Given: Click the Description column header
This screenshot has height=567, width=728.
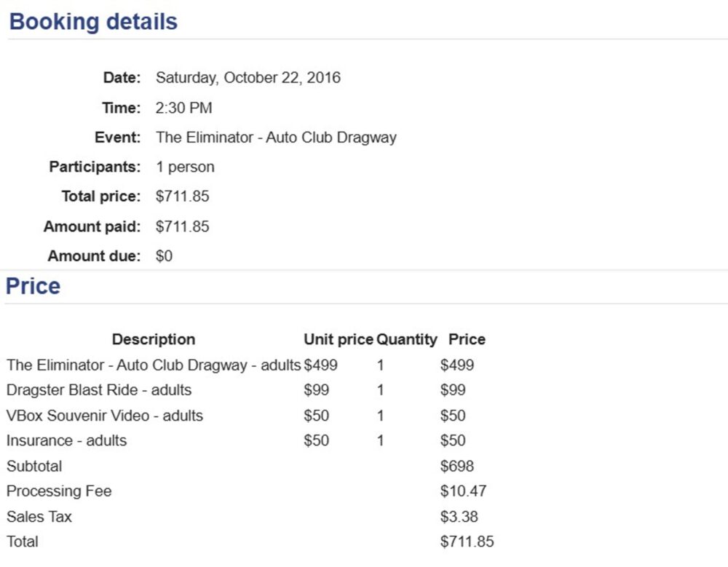Looking at the screenshot, I should 153,339.
